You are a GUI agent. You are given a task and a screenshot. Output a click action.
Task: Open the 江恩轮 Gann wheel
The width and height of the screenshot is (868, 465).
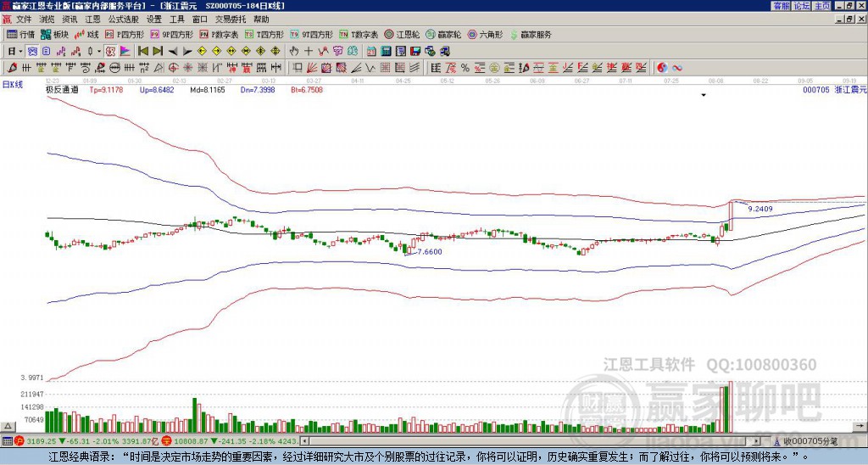[402, 34]
